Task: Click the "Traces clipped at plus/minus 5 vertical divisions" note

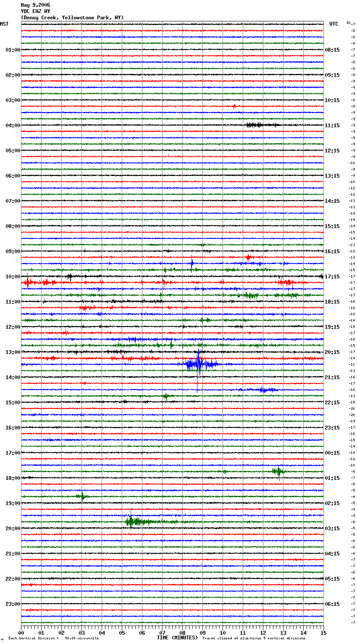Action: coord(254,639)
